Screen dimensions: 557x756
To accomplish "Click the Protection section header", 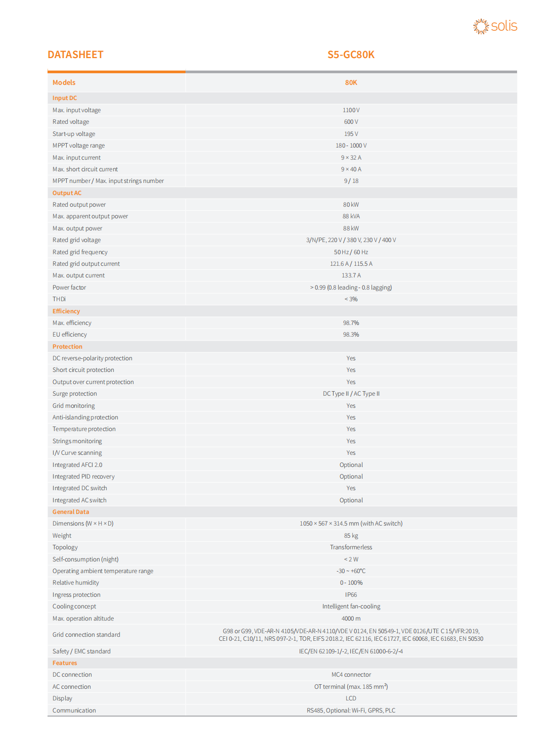I will (67, 347).
